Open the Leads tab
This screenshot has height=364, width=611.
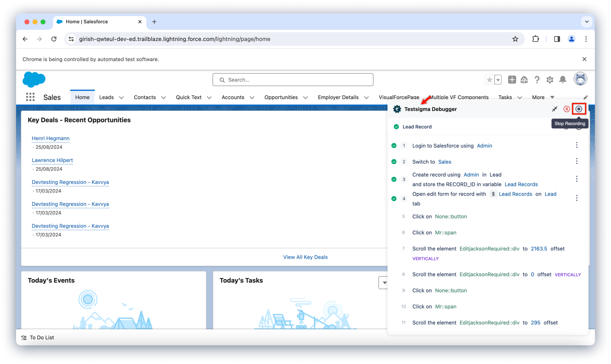pyautogui.click(x=106, y=97)
